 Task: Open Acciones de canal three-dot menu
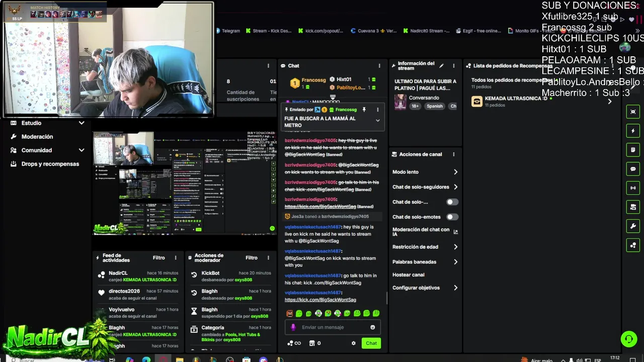(453, 154)
